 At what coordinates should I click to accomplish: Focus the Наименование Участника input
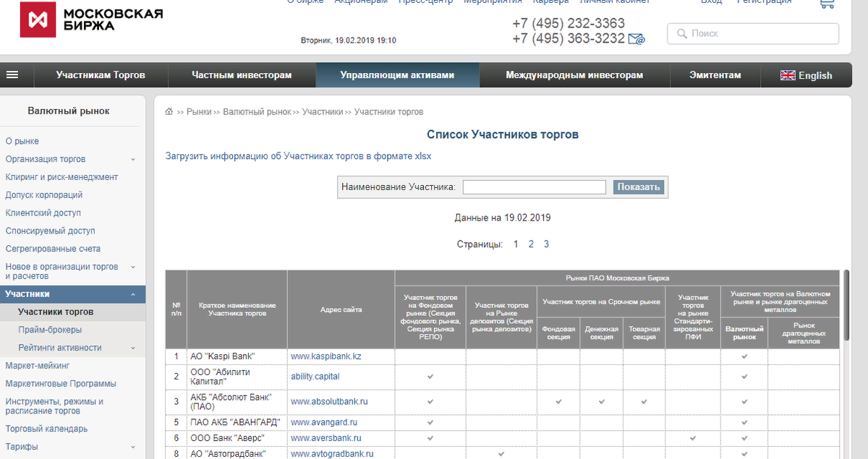pyautogui.click(x=534, y=187)
